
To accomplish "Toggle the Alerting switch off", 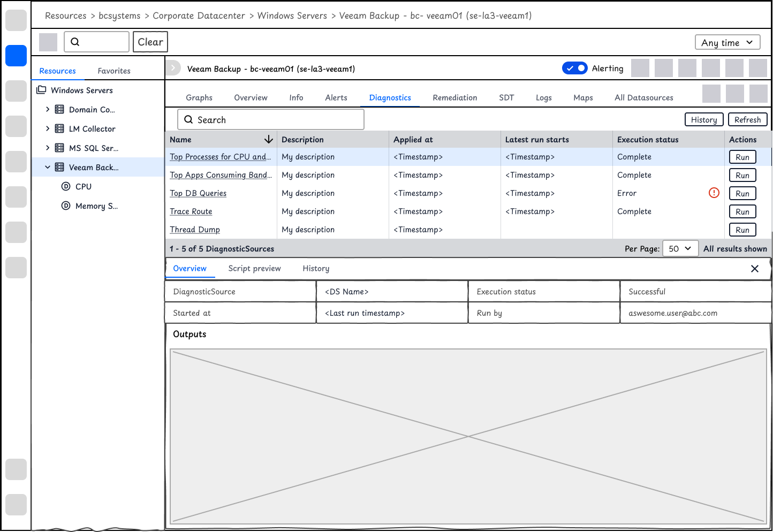I will pyautogui.click(x=575, y=68).
